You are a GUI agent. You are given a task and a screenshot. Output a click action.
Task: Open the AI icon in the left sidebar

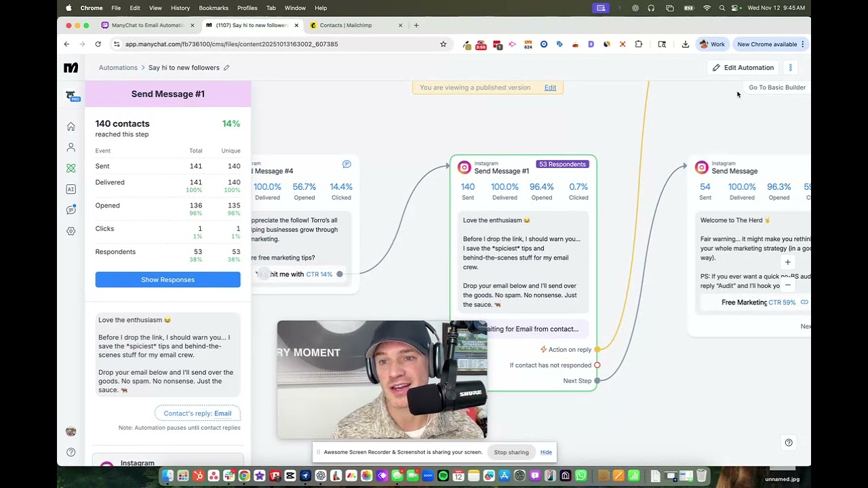(x=71, y=189)
